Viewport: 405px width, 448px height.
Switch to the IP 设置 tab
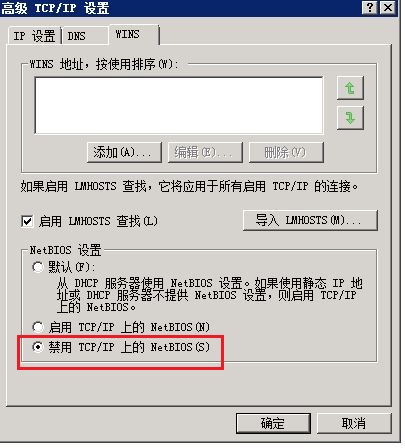tap(34, 36)
